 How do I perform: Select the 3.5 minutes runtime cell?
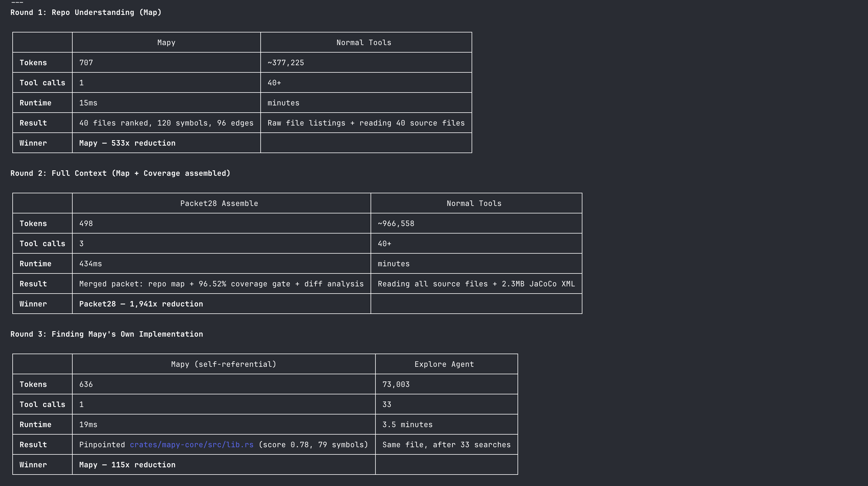[x=407, y=424]
